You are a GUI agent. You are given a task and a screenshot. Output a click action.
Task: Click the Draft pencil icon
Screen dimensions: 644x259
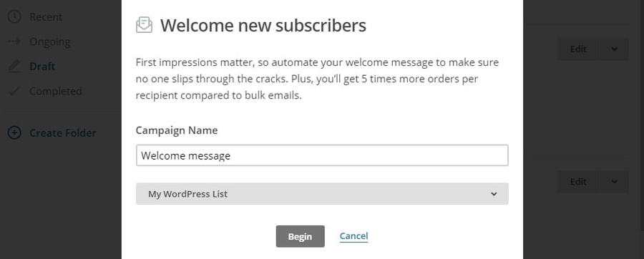[14, 66]
